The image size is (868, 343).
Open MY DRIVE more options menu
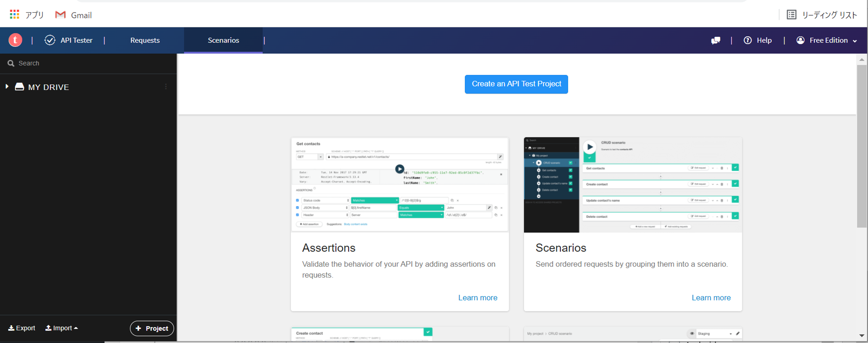[166, 87]
